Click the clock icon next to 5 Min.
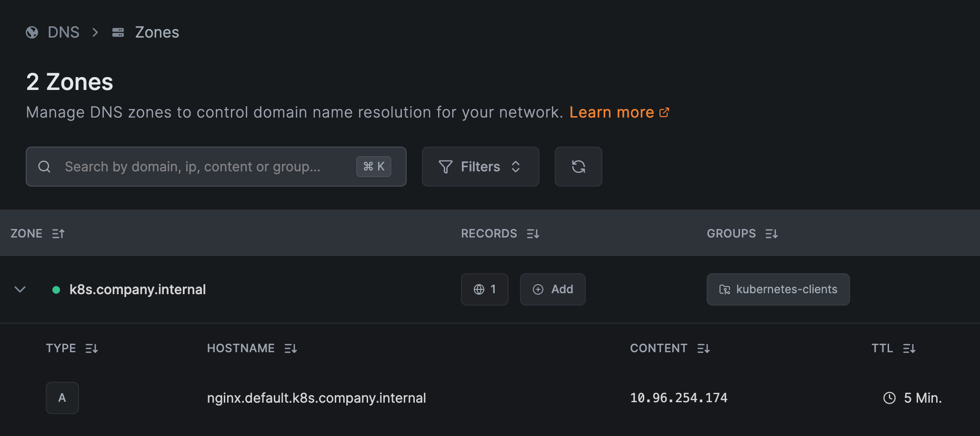980x436 pixels. [890, 398]
